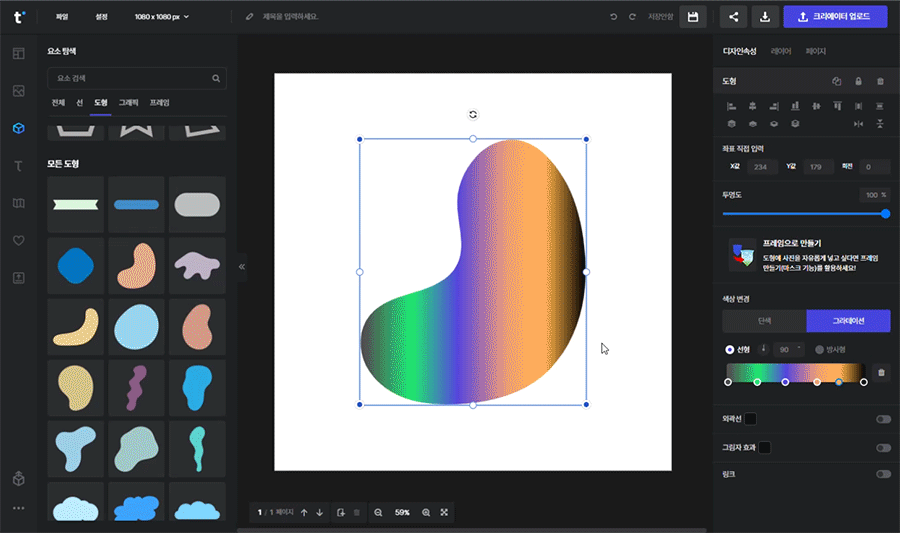Delete the gradient stop with trash icon
The image size is (900, 533).
click(x=881, y=373)
